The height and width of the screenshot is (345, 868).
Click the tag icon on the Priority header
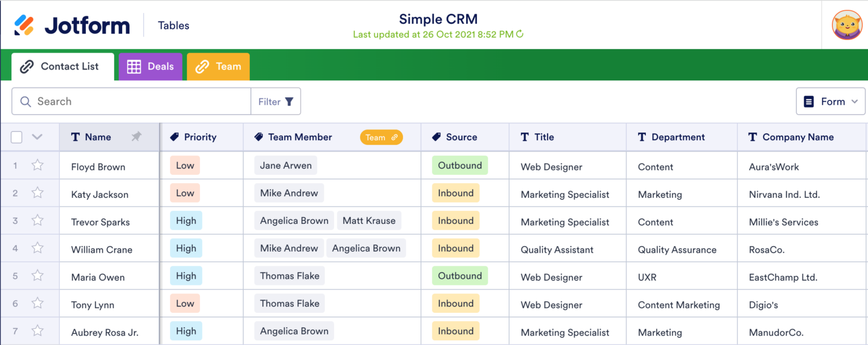click(x=175, y=137)
